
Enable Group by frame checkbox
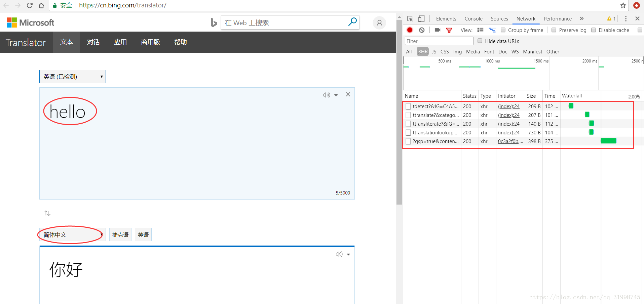(x=503, y=30)
